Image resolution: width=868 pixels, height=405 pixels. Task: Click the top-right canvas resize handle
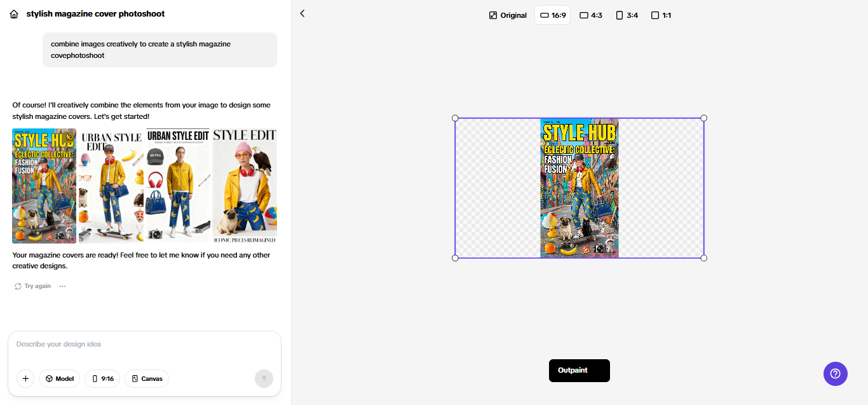[703, 118]
